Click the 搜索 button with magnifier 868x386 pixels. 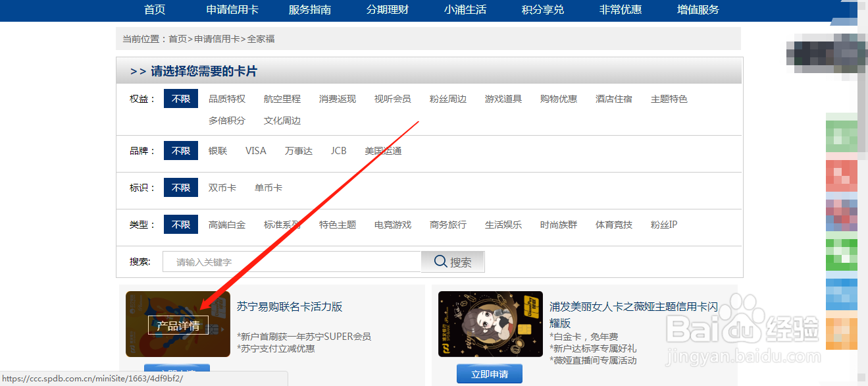point(453,262)
